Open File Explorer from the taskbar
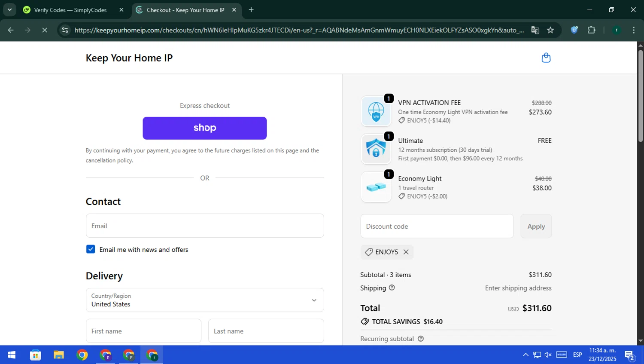This screenshot has width=644, height=364. point(59,355)
